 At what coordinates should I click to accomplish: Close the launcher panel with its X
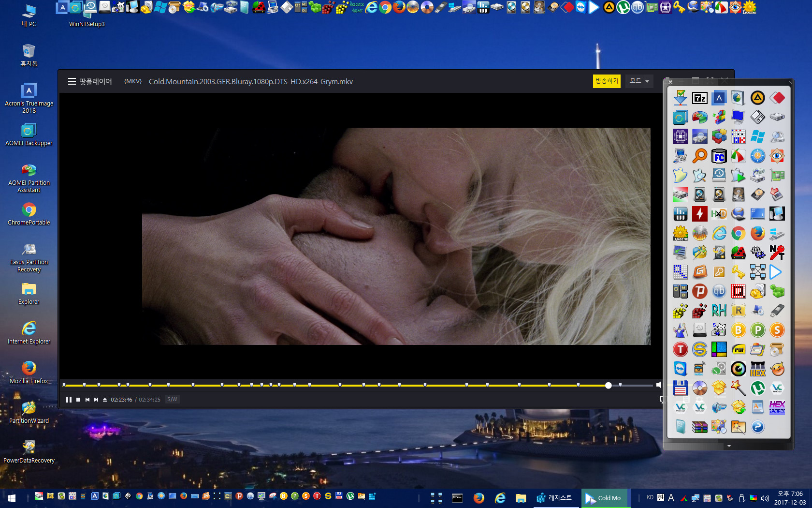pos(670,82)
